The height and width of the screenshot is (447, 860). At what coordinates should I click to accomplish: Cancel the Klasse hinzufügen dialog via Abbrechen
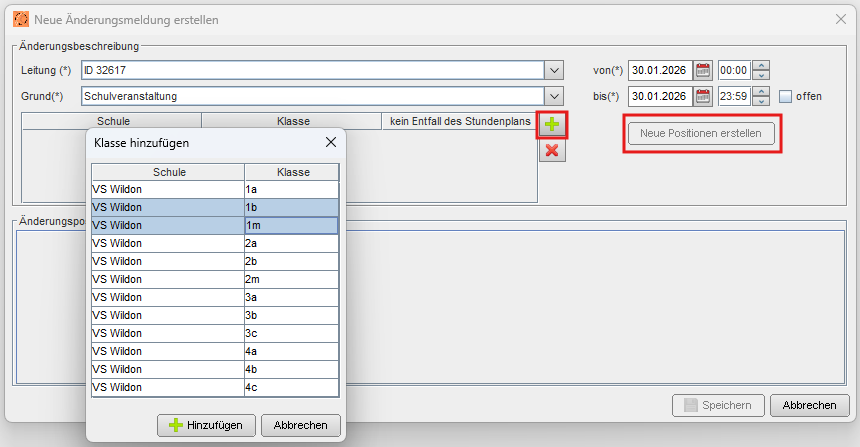point(301,425)
